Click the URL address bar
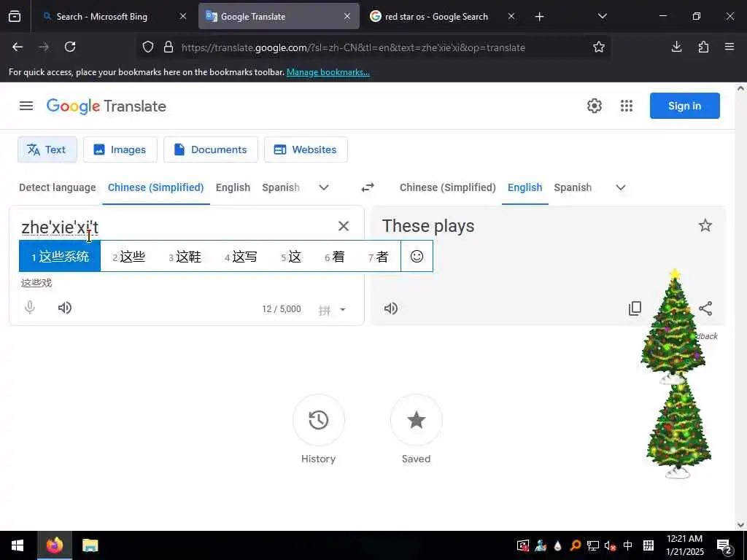Image resolution: width=747 pixels, height=560 pixels. [353, 47]
